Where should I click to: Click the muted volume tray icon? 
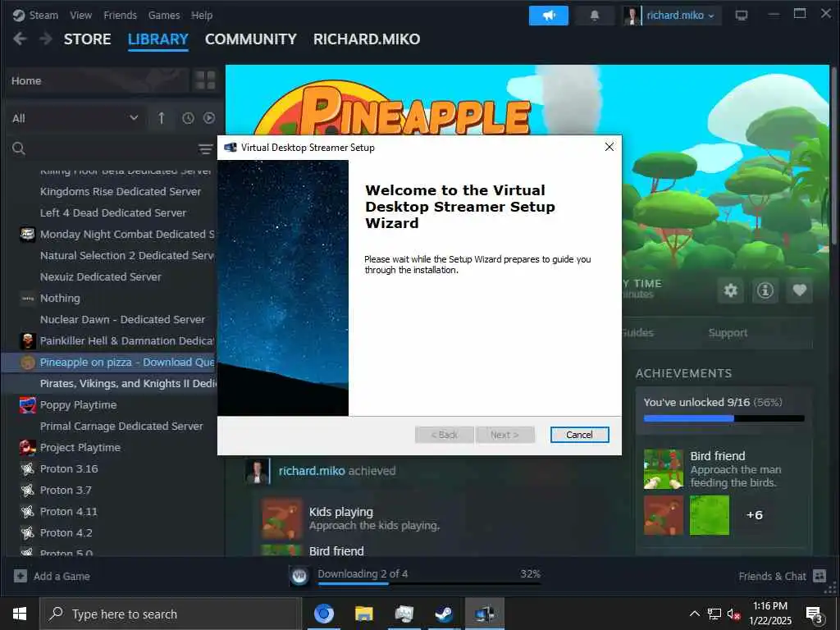733,614
